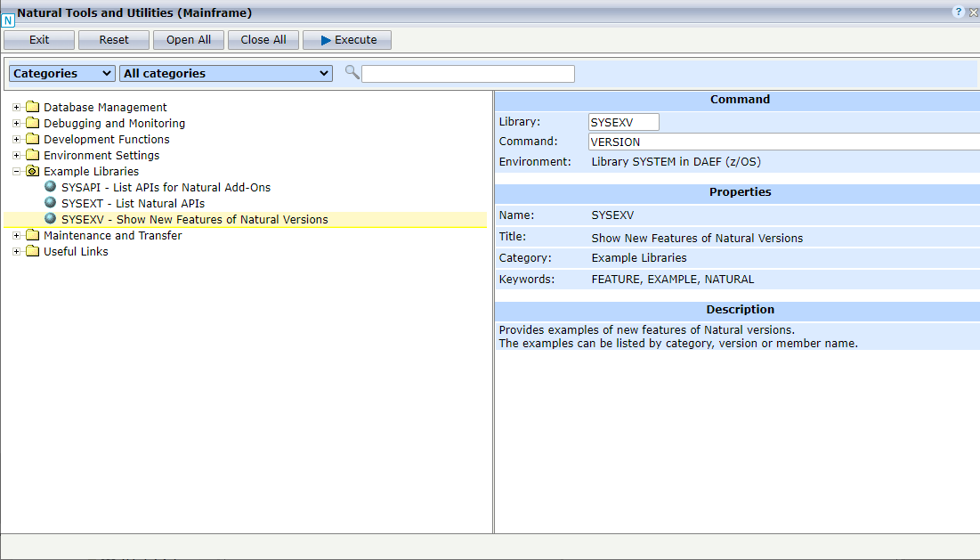
Task: Click the Execute play arrow icon
Action: (326, 39)
